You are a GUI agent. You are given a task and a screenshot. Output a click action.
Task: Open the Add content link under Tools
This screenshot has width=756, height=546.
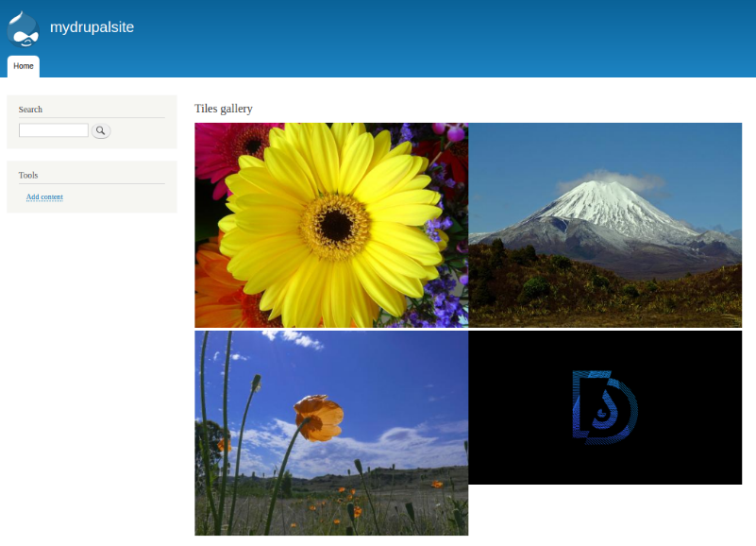point(43,196)
